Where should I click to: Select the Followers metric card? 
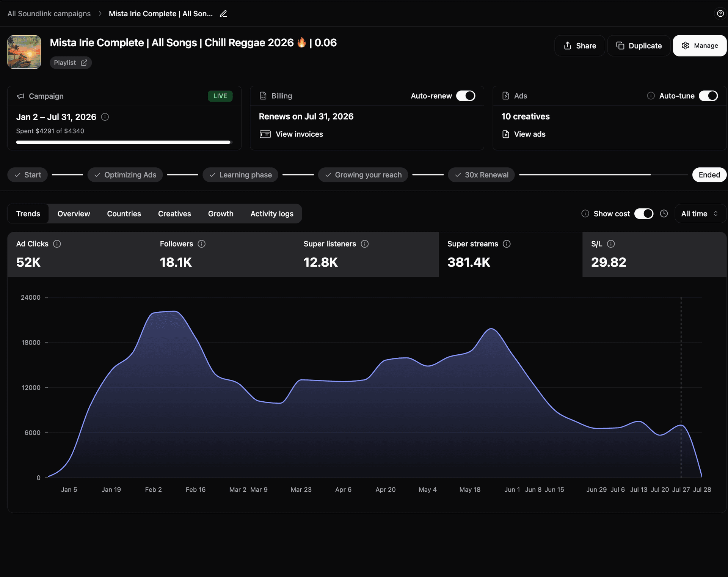tap(223, 255)
